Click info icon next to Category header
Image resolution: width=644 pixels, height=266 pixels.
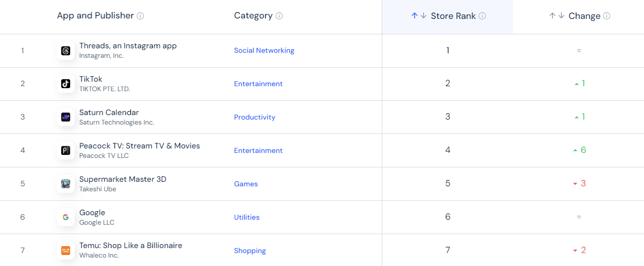click(279, 16)
